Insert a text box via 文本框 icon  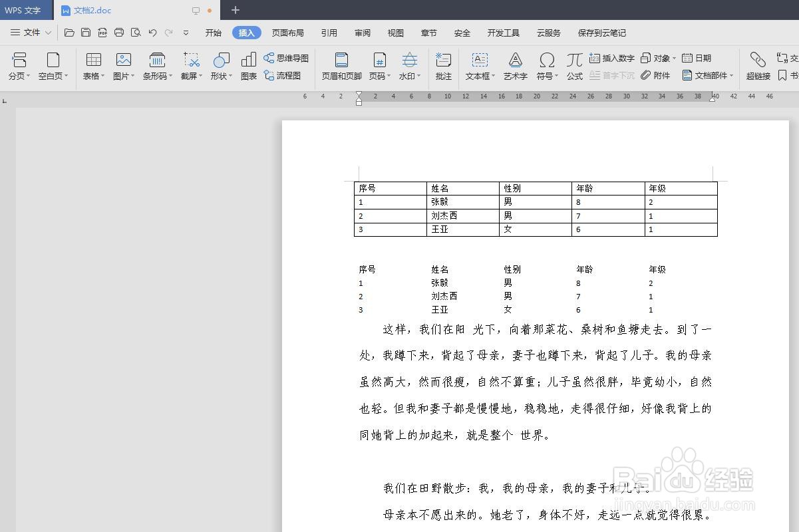pyautogui.click(x=480, y=65)
